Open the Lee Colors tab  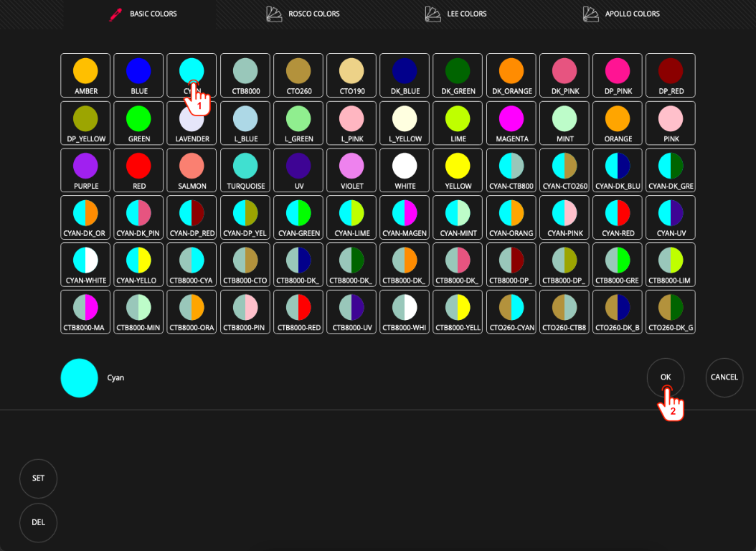click(x=455, y=14)
